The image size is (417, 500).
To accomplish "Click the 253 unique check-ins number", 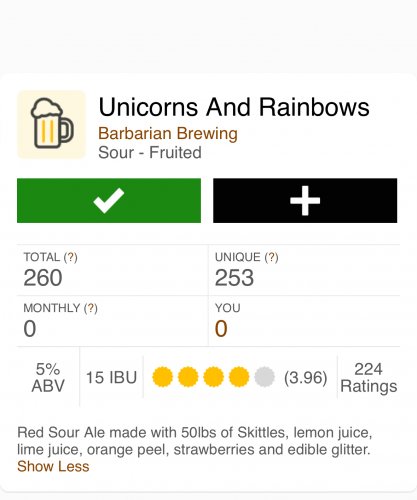I will pyautogui.click(x=234, y=278).
